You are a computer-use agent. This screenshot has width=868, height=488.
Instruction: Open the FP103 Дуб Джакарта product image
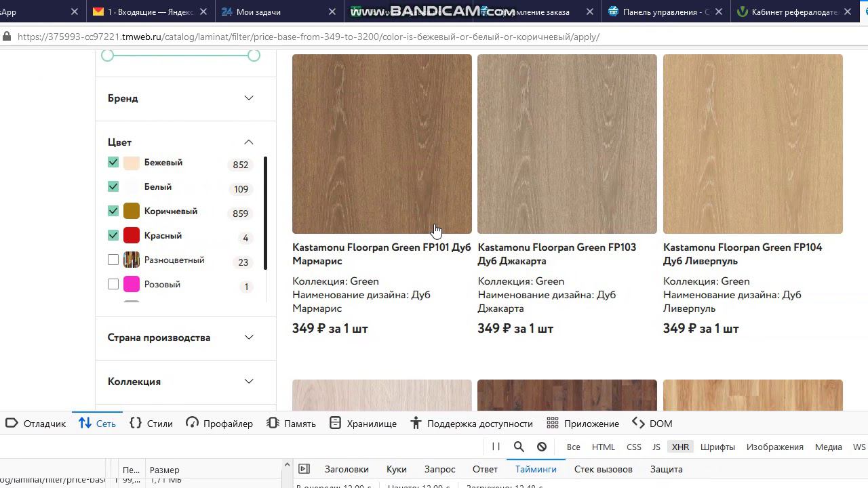coord(567,144)
